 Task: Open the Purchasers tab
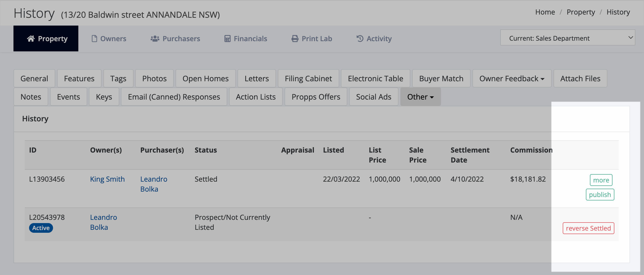pos(175,38)
